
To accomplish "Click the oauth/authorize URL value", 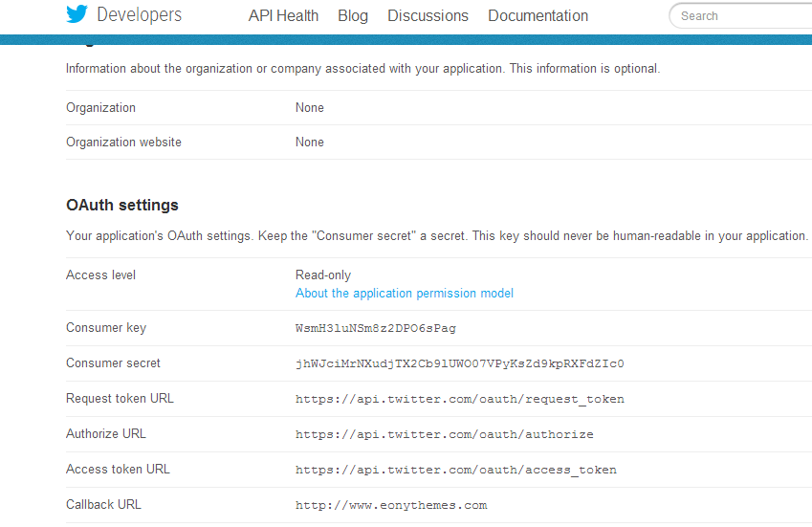I will (444, 434).
